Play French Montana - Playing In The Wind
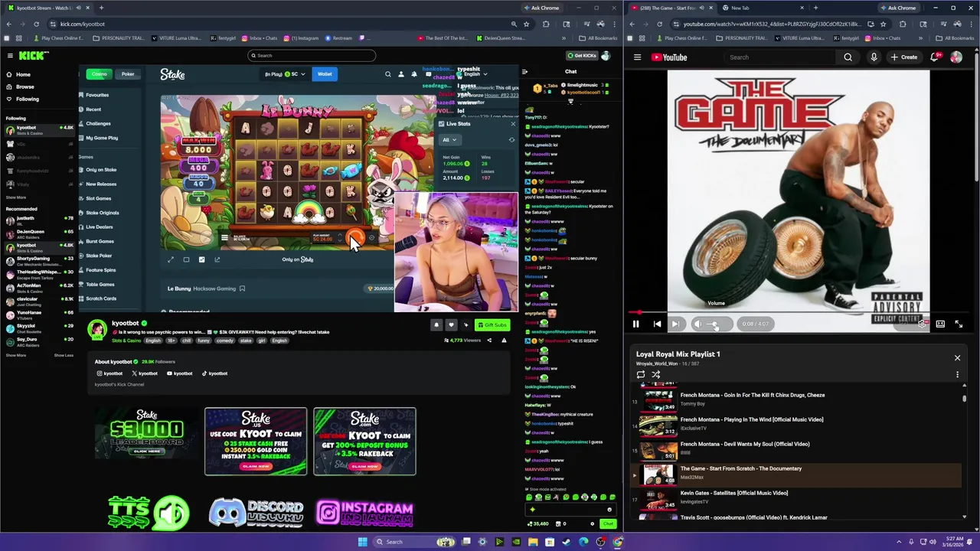Screen dimensions: 980x551 click(x=796, y=426)
